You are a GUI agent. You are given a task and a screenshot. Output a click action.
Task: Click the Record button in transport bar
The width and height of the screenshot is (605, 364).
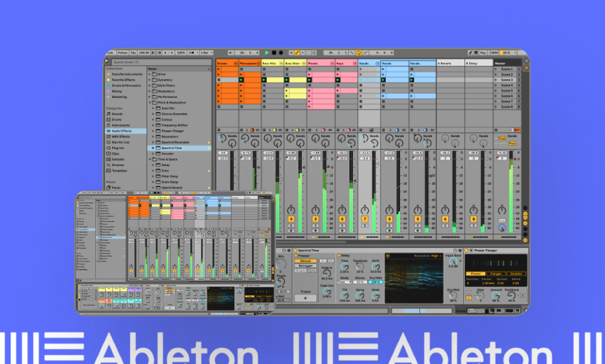click(x=281, y=52)
